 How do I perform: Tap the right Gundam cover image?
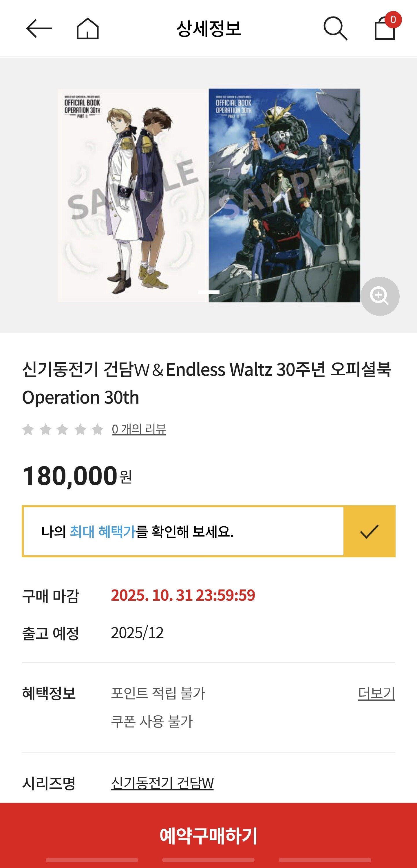(x=284, y=195)
